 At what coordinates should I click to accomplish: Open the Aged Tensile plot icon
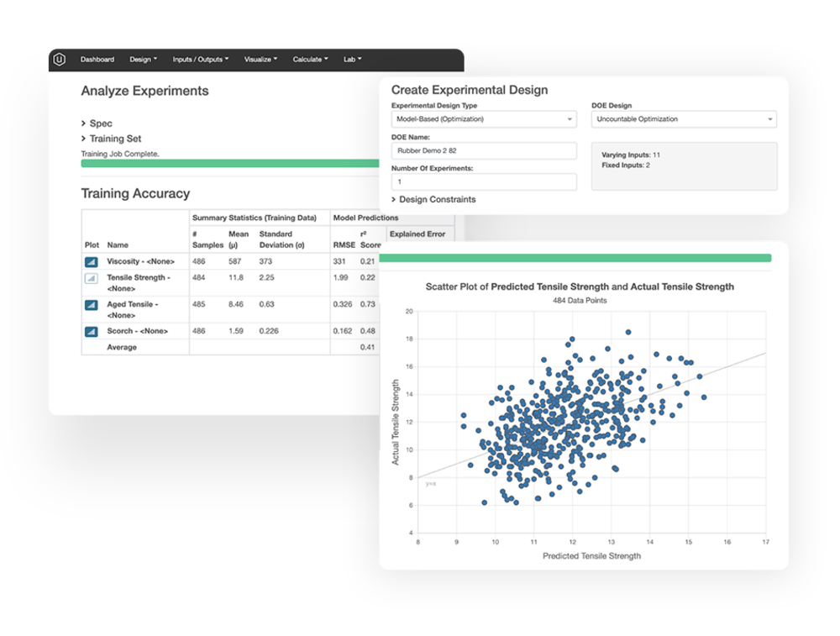[91, 305]
